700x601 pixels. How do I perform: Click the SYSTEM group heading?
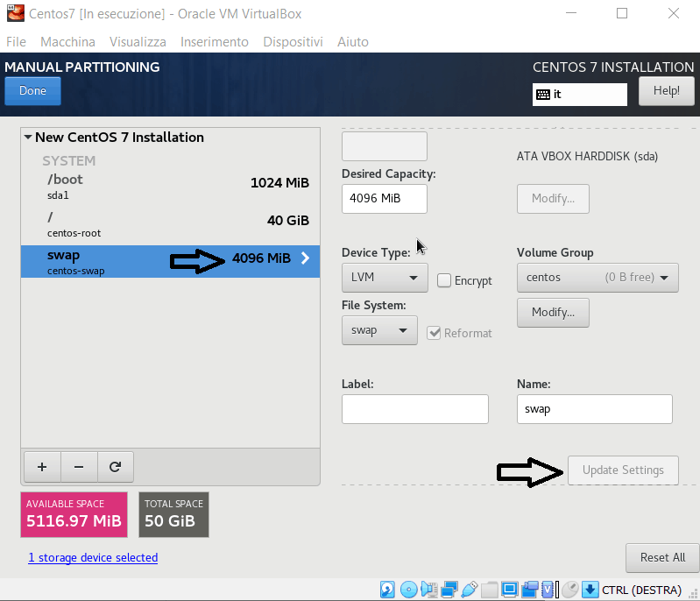[x=68, y=160]
